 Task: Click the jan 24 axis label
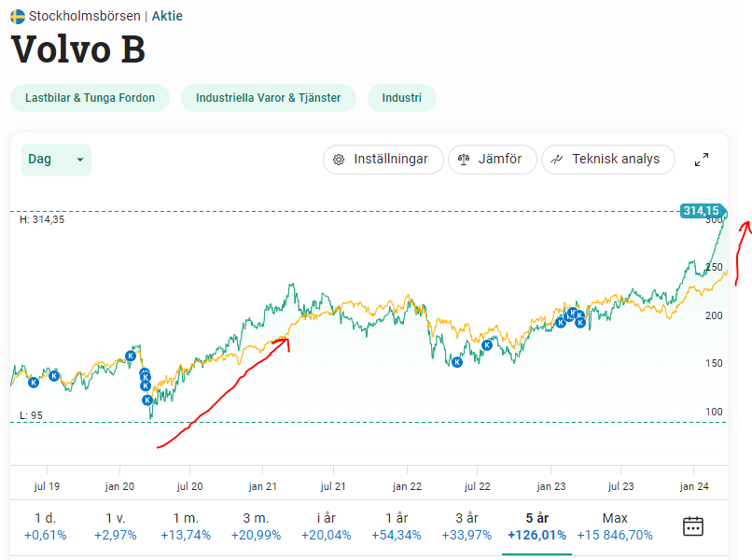point(694,486)
